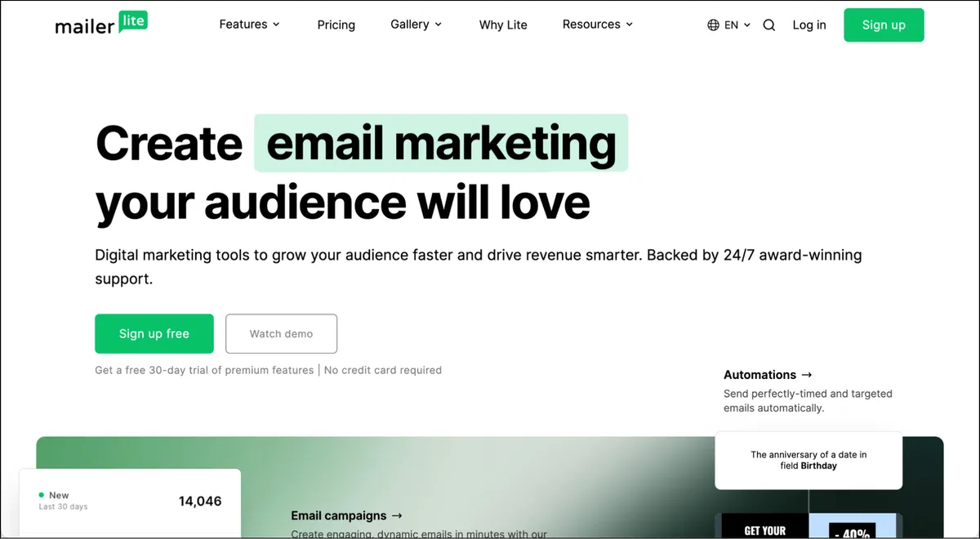This screenshot has width=980, height=539.
Task: Click the Sign up header button
Action: tap(884, 25)
